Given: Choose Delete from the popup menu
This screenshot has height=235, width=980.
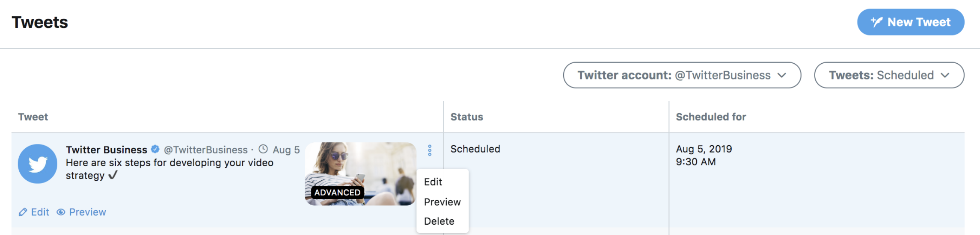Looking at the screenshot, I should (x=439, y=221).
